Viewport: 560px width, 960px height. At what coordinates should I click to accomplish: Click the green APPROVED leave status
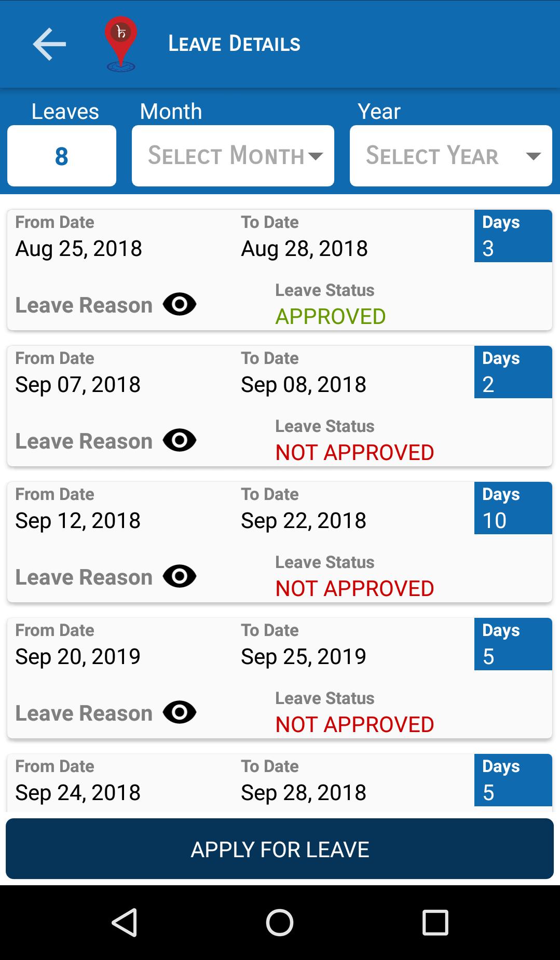point(331,316)
